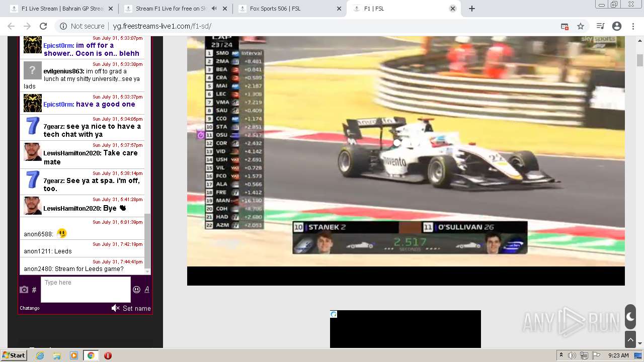Open File Explorer from taskbar
Viewport: 644px width, 362px height.
[x=57, y=355]
